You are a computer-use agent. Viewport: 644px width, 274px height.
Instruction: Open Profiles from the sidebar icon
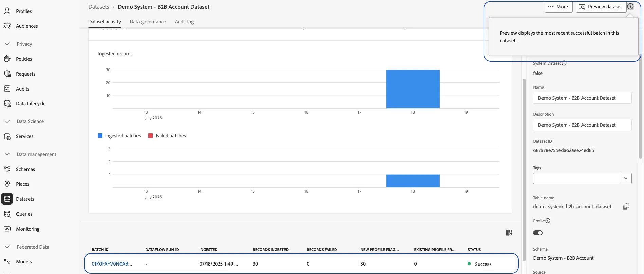[x=7, y=11]
